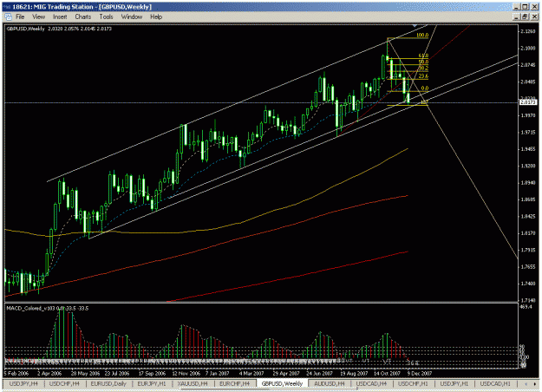
Task: Click the 2.1260 price scale label
Action: point(528,31)
